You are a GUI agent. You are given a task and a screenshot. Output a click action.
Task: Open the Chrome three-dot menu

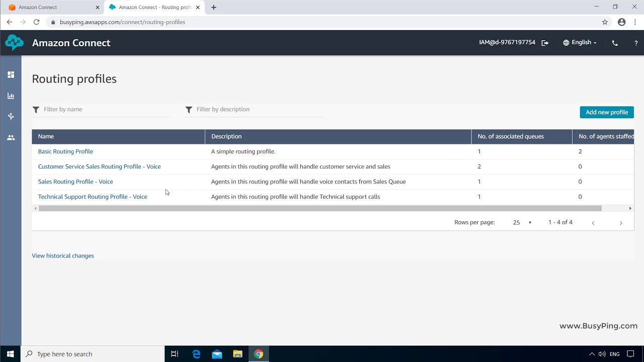tap(636, 22)
